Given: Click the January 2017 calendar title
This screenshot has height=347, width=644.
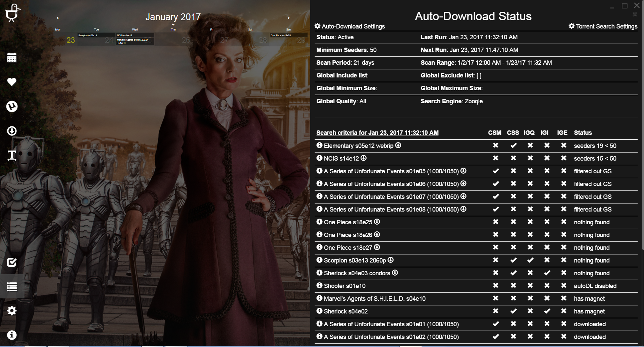Looking at the screenshot, I should click(x=173, y=17).
